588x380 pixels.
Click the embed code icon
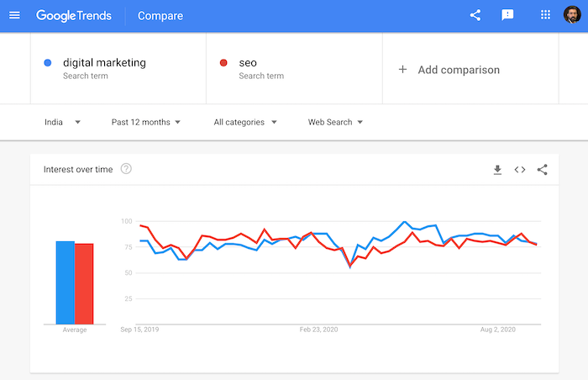click(520, 170)
